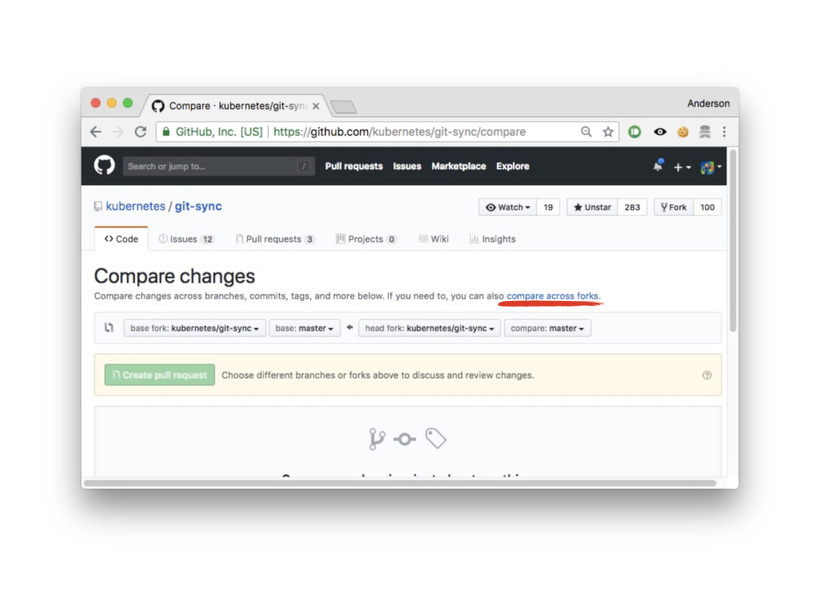Click the watchers count 19
Viewport: 820px width, 615px height.
pyautogui.click(x=548, y=207)
